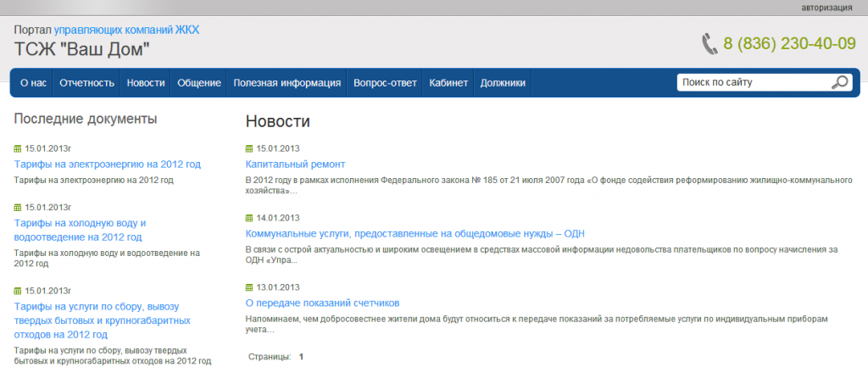Open the О нас menu item
Viewport: 868px width, 373px height.
[x=33, y=83]
